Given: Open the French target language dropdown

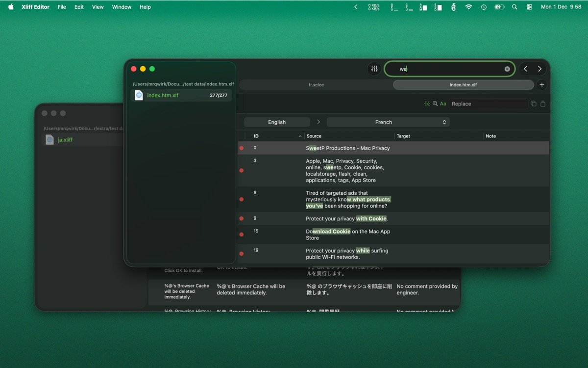Looking at the screenshot, I should [x=388, y=122].
